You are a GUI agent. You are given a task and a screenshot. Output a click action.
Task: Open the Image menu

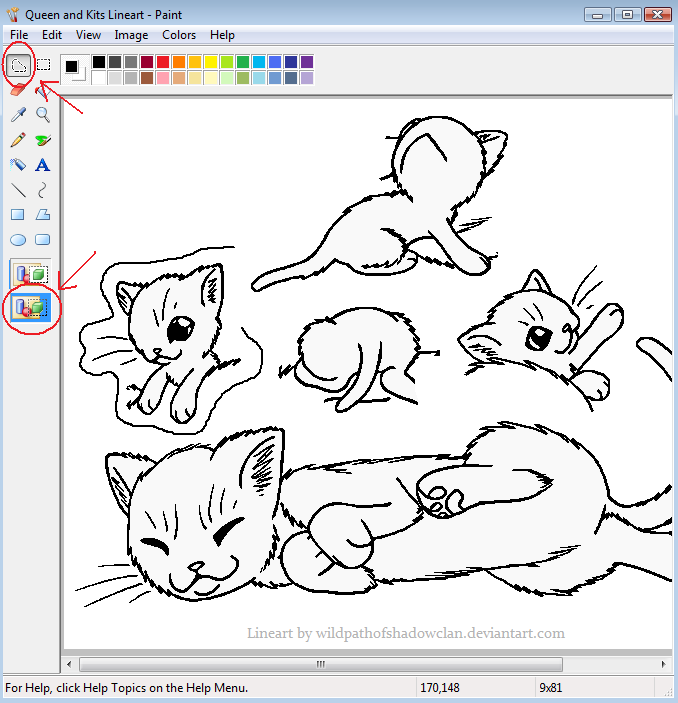tap(131, 35)
